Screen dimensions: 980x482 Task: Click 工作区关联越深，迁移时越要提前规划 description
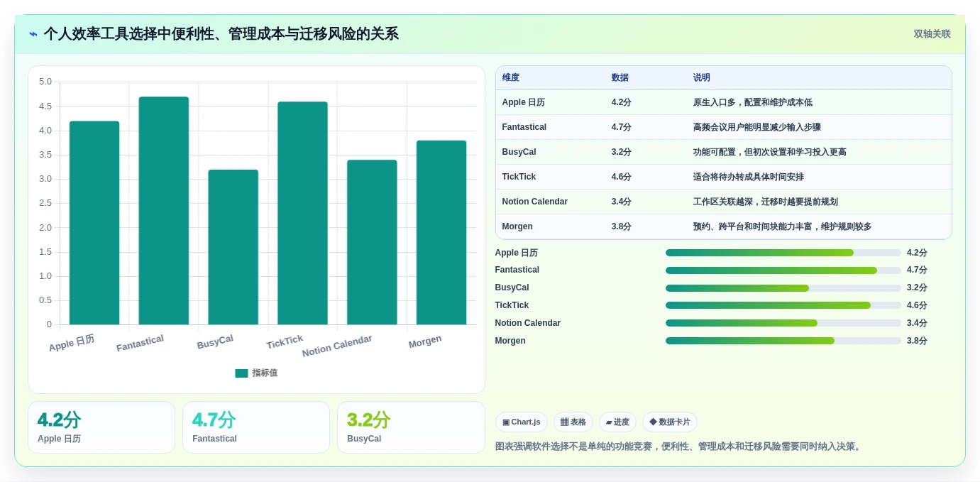point(766,202)
